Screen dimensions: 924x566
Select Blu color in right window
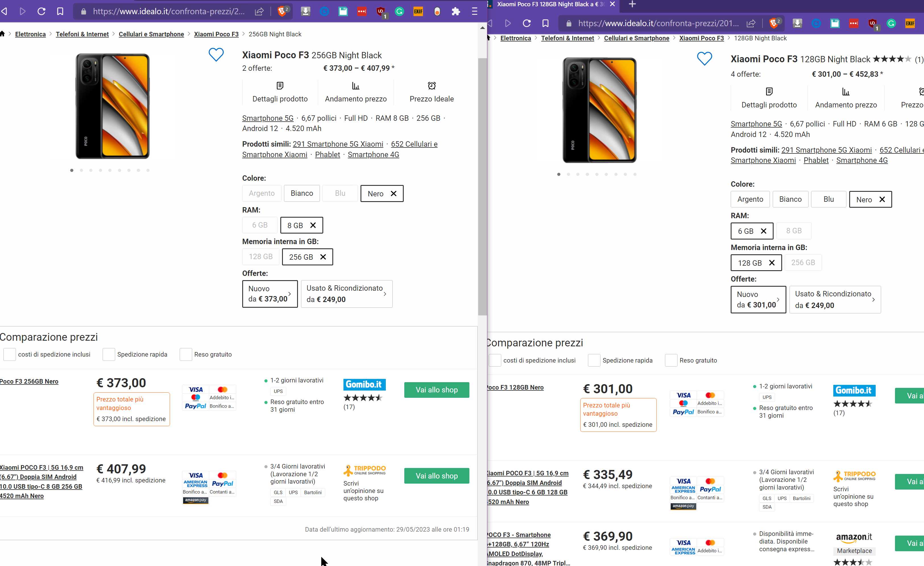[828, 199]
